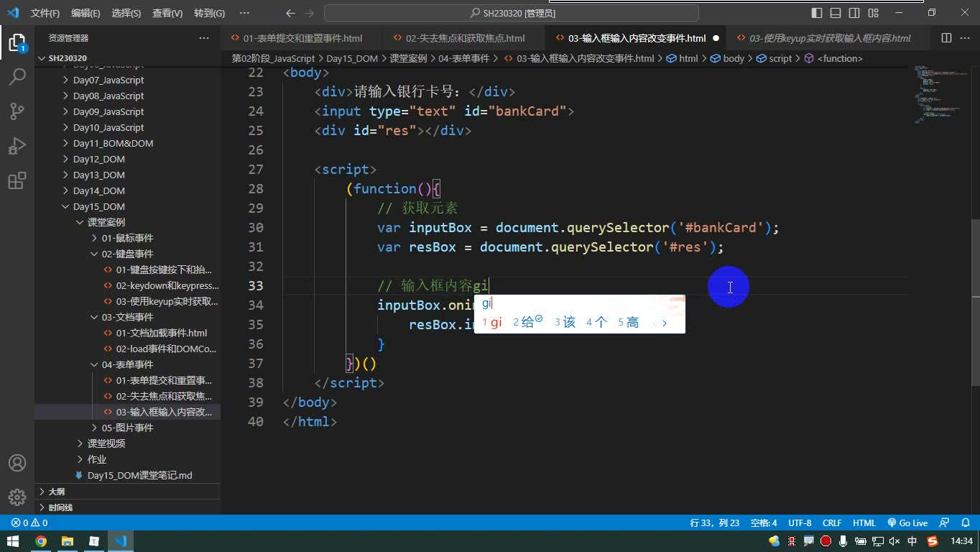Open the Manage gear settings menu
The width and height of the screenshot is (980, 552).
[17, 497]
